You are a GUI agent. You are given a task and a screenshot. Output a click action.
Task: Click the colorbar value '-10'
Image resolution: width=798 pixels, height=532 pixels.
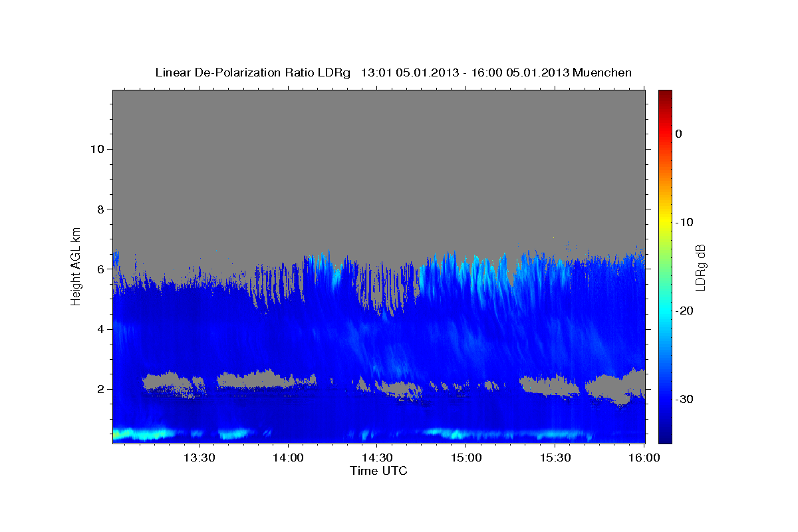click(x=685, y=222)
